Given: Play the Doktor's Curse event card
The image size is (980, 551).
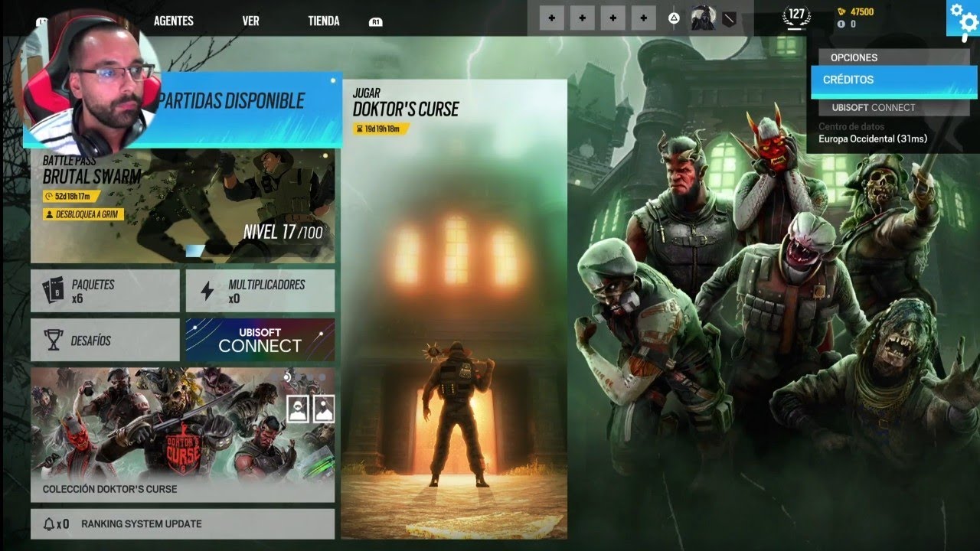Looking at the screenshot, I should [454, 308].
